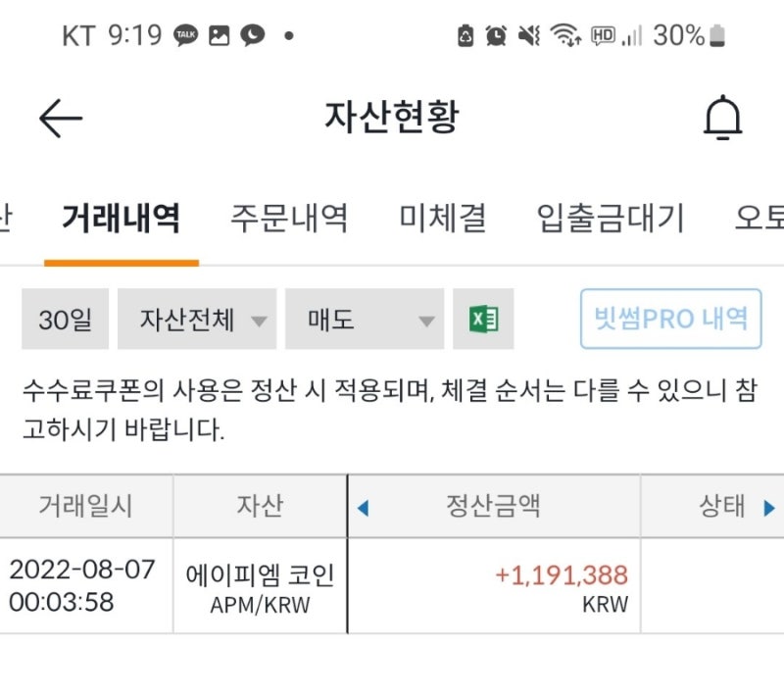The width and height of the screenshot is (784, 697).
Task: Export history via Excel icon
Action: click(483, 319)
